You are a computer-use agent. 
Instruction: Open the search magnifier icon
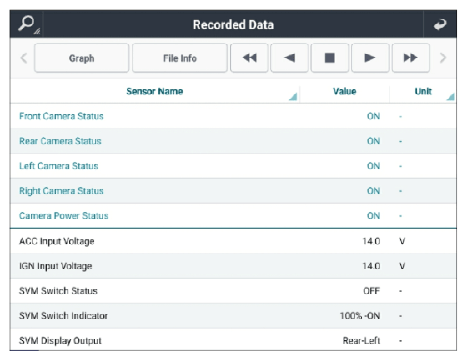point(26,24)
